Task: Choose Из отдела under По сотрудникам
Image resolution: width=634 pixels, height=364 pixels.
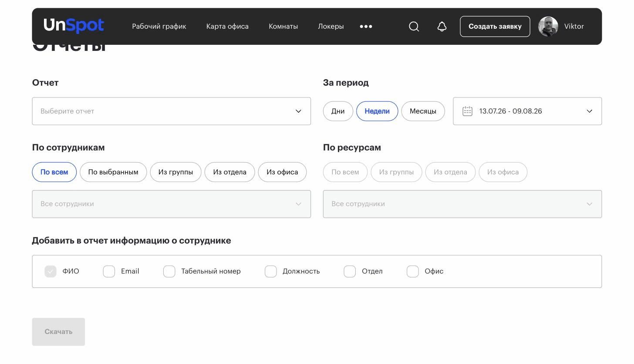Action: click(229, 172)
